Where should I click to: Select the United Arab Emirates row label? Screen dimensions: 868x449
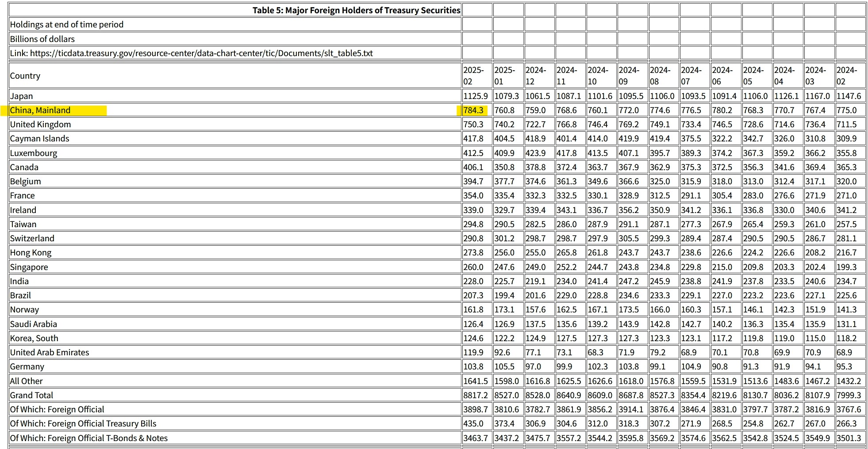(50, 352)
